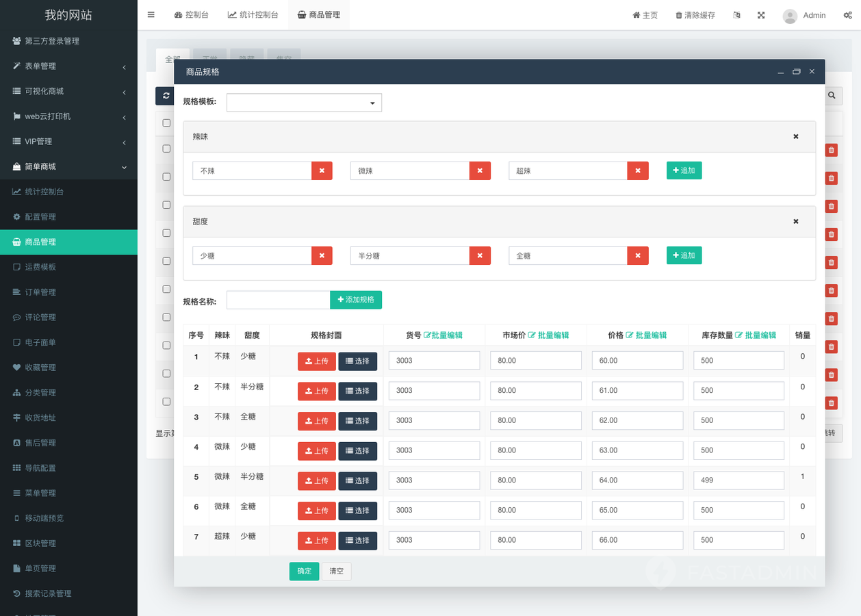Click the fullscreen icon in top bar
861x616 pixels.
tap(761, 15)
